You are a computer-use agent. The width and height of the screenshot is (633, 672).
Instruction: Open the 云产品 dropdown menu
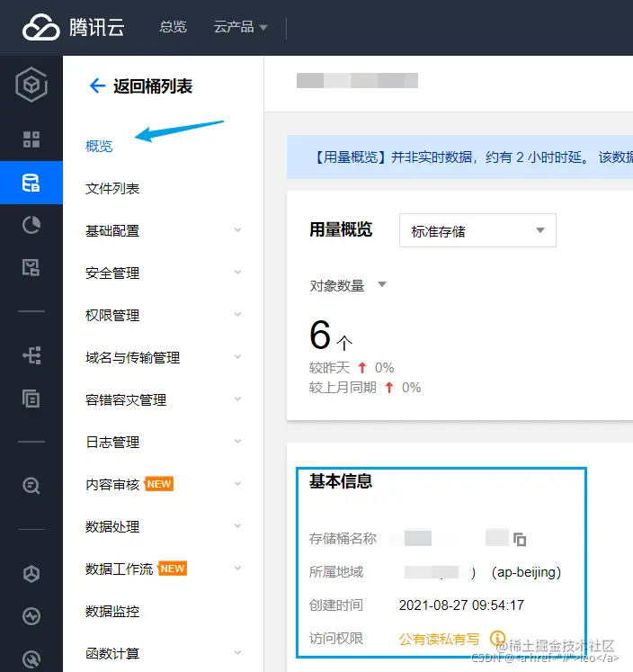[x=240, y=27]
